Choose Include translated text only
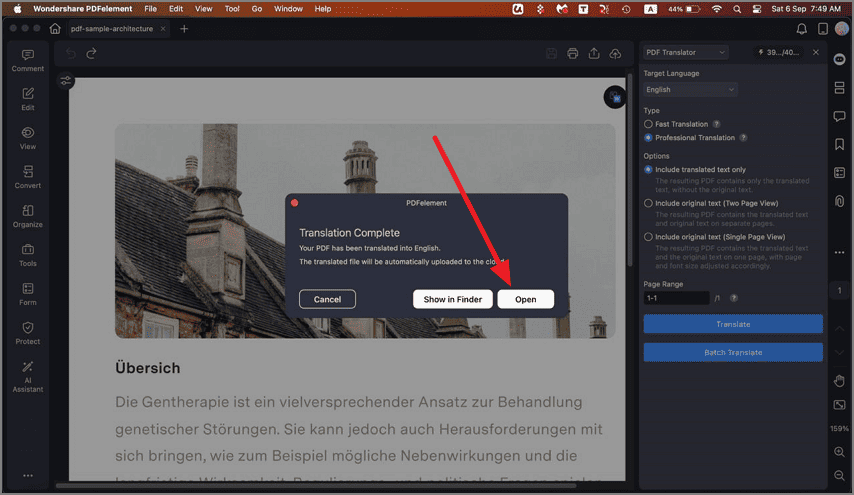Image resolution: width=854 pixels, height=495 pixels. tap(648, 169)
